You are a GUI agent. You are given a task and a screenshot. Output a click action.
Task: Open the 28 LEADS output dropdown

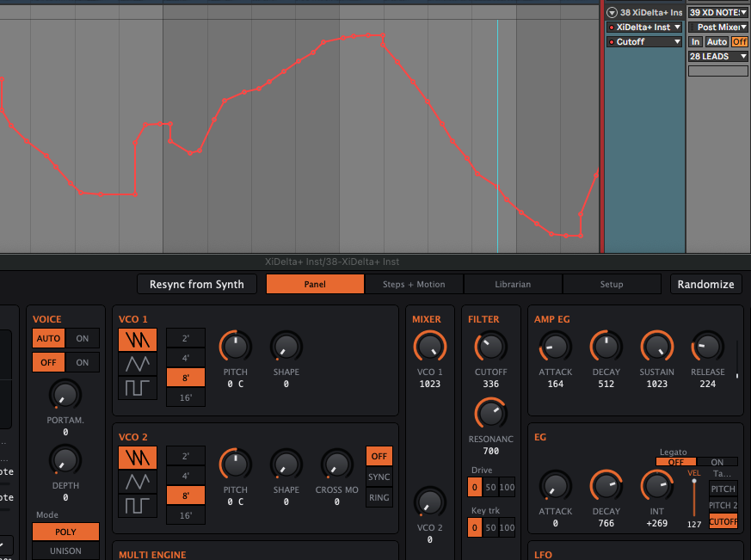pos(718,56)
